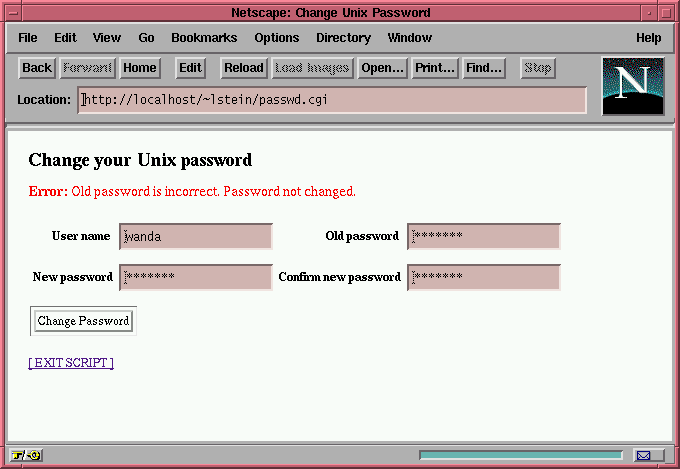This screenshot has height=469, width=680.
Task: Click the Find... toolbar button
Action: (x=484, y=68)
